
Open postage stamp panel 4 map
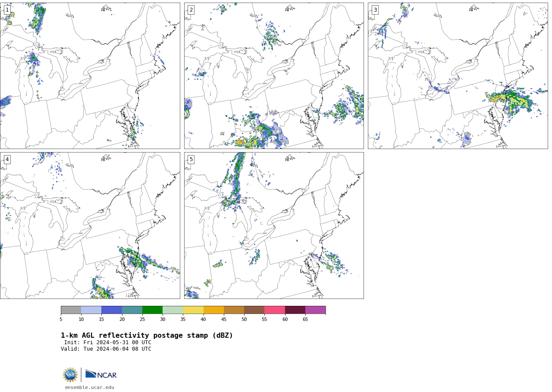click(x=90, y=225)
